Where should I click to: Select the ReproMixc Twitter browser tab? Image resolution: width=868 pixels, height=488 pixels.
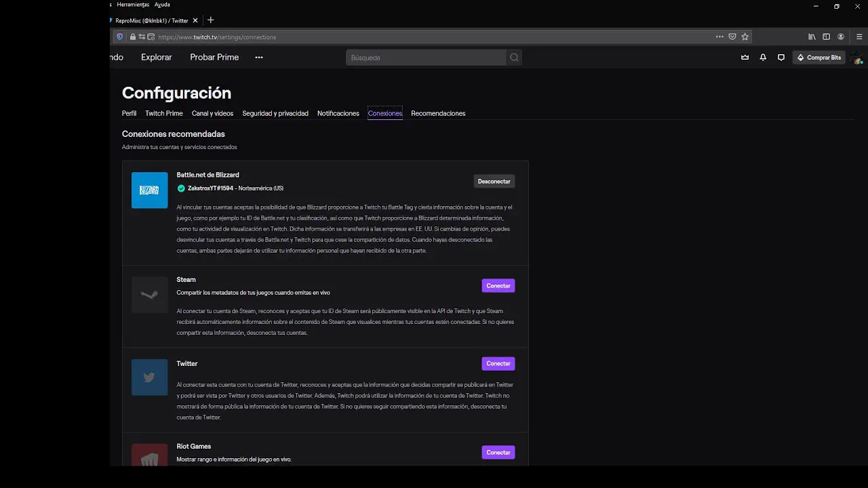pyautogui.click(x=153, y=20)
